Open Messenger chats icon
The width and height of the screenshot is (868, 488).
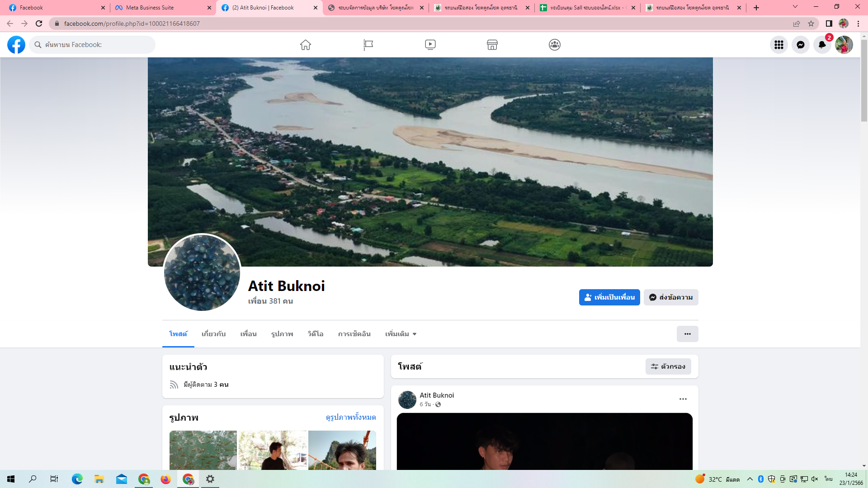[x=801, y=45]
